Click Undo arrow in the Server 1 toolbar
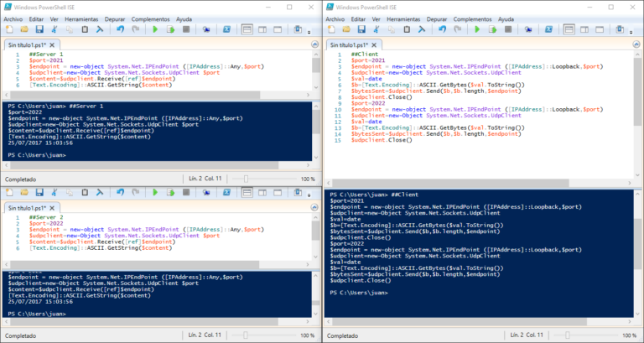The width and height of the screenshot is (644, 343). pos(122,29)
